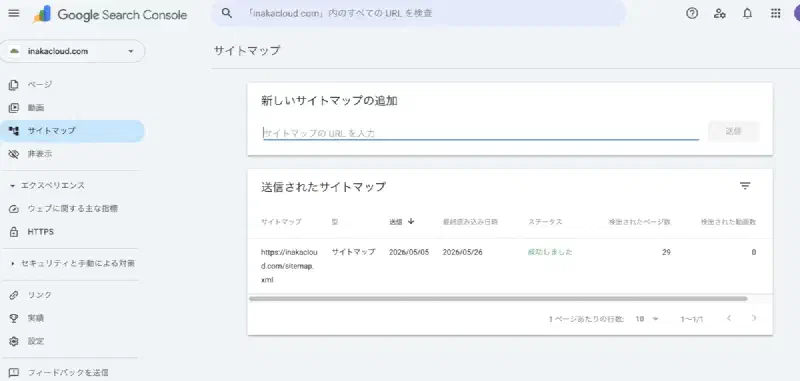Screen dimensions: 800x381
Task: Click the feedback exclamation icon
Action: [14, 373]
